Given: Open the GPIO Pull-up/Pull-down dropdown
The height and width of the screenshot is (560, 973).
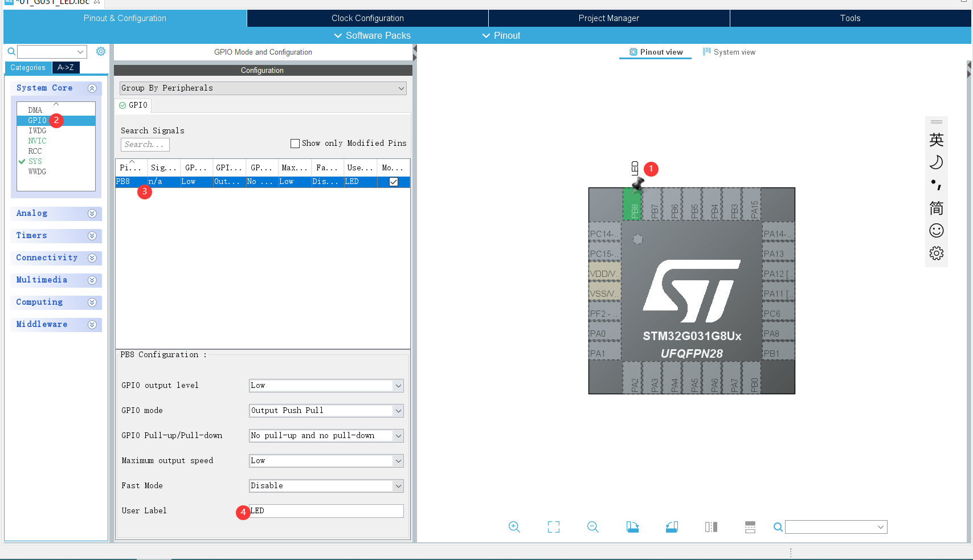Looking at the screenshot, I should pos(326,436).
